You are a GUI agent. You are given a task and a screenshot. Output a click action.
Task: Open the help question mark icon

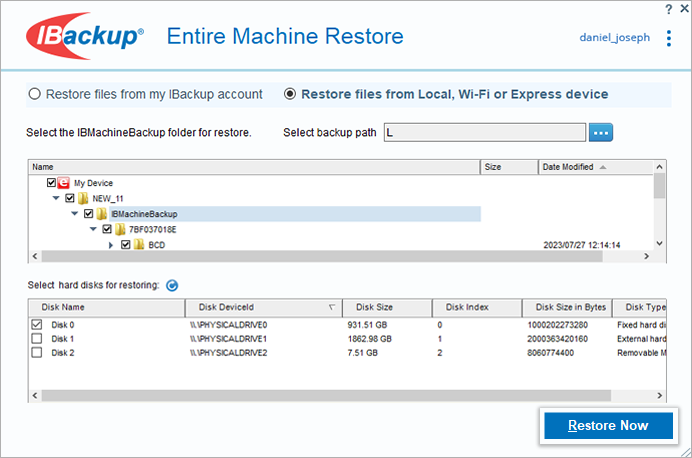[669, 9]
